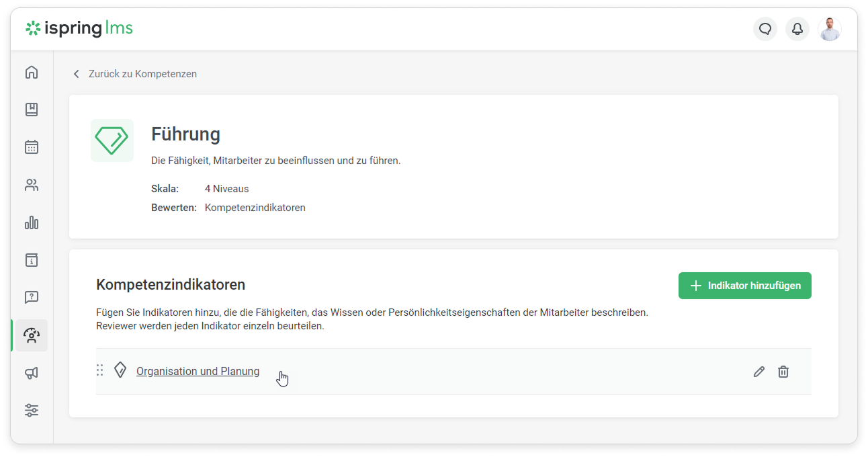Open the question bubble icon in sidebar
The height and width of the screenshot is (457, 868).
(x=32, y=297)
